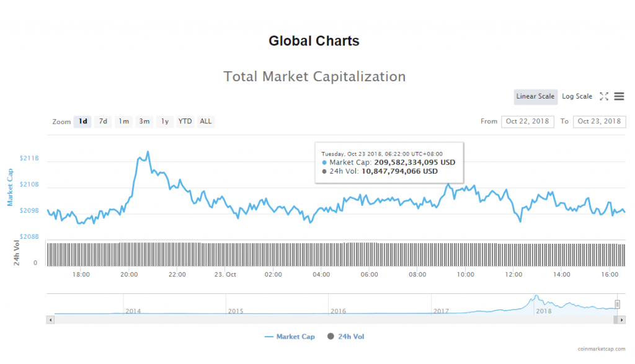The height and width of the screenshot is (364, 635).
Task: Select the 1d zoom range
Action: click(82, 122)
